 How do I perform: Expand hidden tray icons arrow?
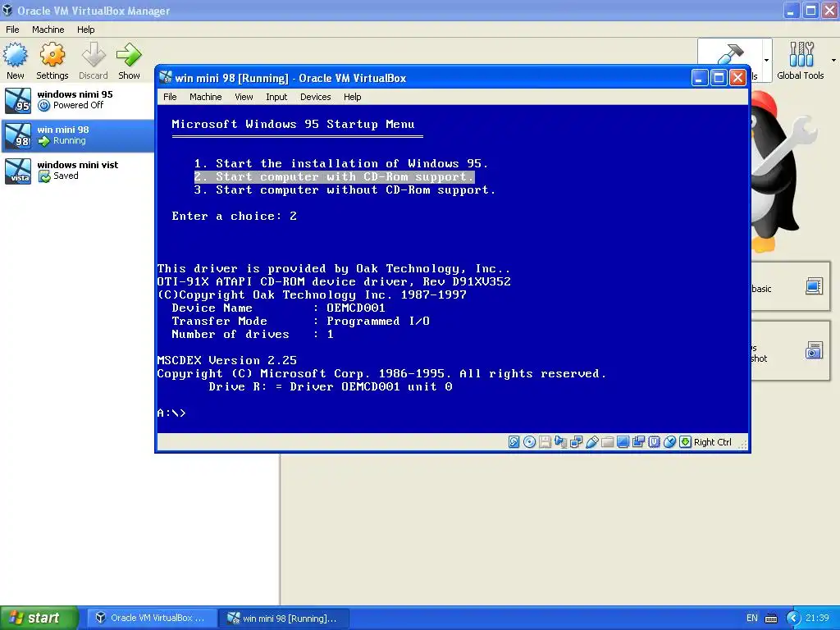click(793, 618)
